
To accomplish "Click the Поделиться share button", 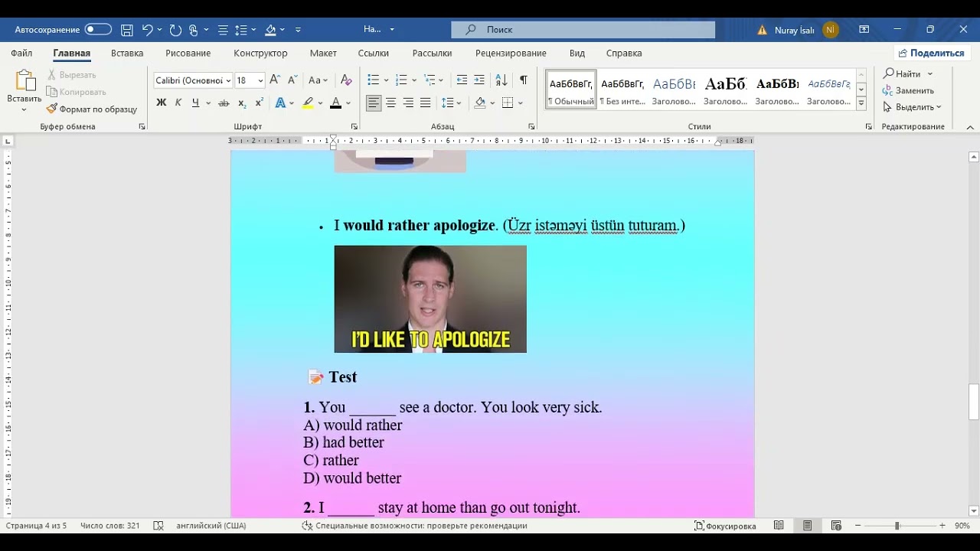I will (x=932, y=54).
